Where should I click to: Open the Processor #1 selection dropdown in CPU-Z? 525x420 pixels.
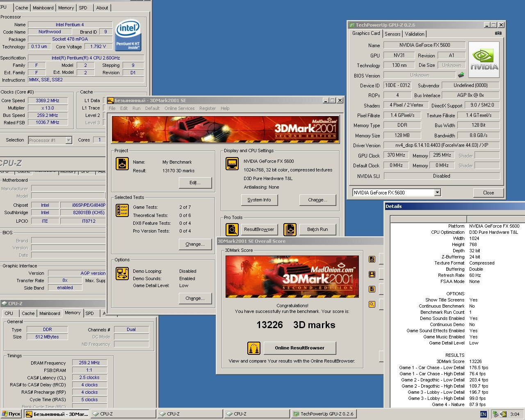68,140
